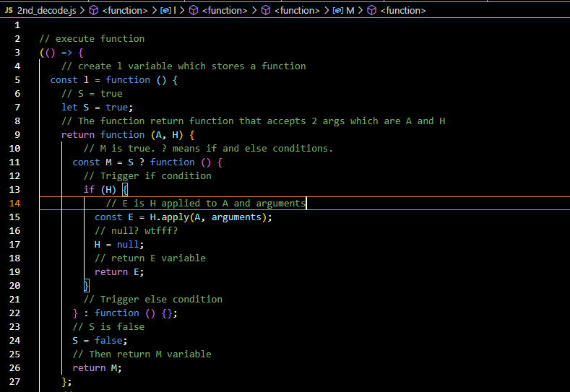The image size is (570, 392).
Task: Select the first <function> breadcrumb label
Action: pyautogui.click(x=125, y=10)
